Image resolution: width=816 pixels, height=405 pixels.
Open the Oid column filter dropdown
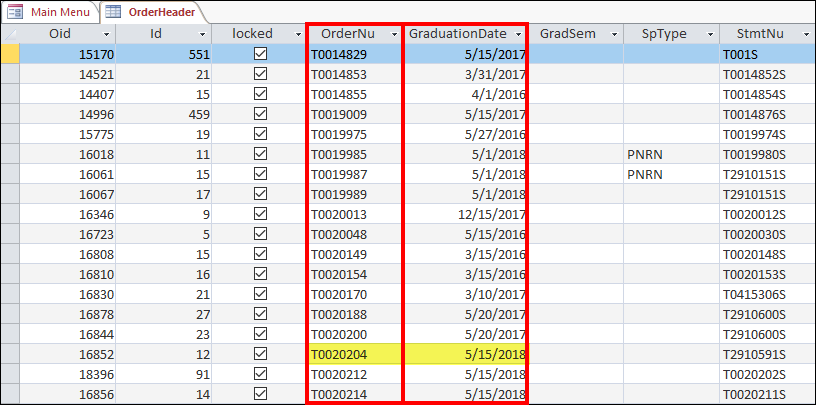click(107, 34)
